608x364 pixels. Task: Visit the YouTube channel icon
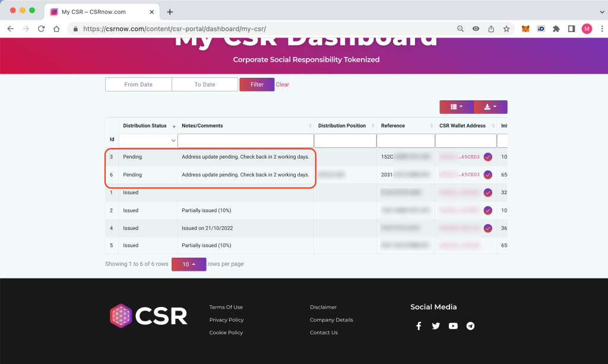click(x=453, y=326)
